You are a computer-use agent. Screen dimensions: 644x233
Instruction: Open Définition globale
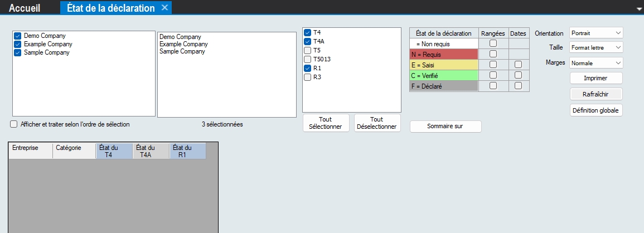[x=595, y=110]
